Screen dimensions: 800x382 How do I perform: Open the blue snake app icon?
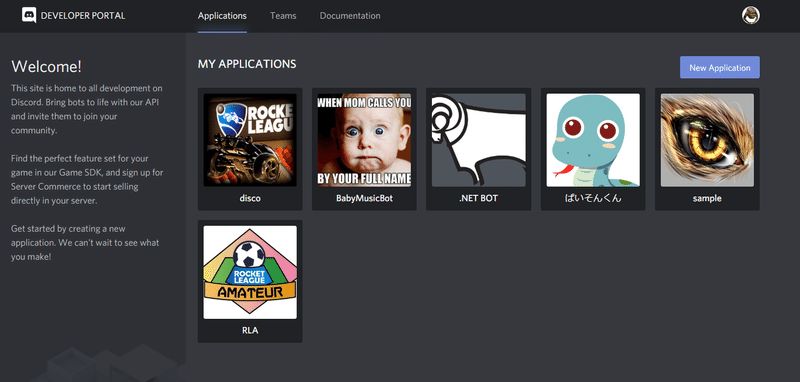(593, 140)
